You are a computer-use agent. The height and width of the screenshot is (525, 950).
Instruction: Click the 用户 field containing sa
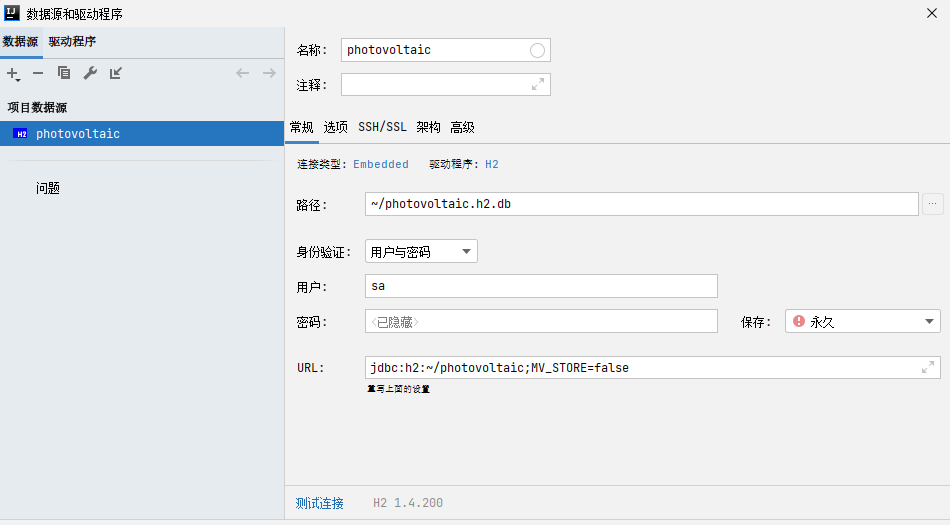(x=541, y=286)
